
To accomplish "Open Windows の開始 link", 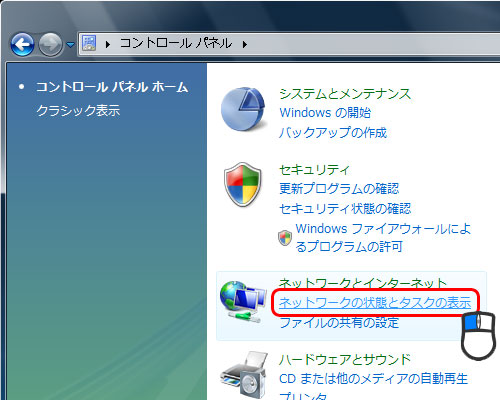I will pos(325,113).
